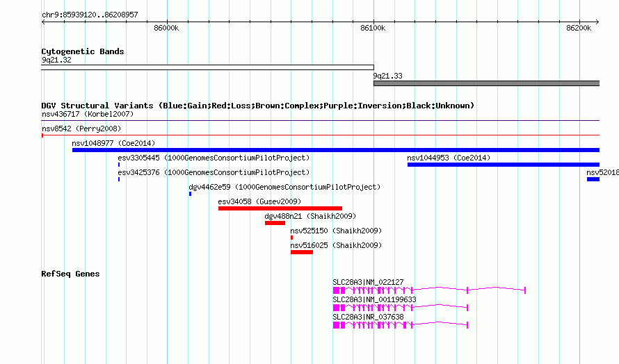Open variant nsv8542 (Perry2008) label
This screenshot has width=619, height=364.
pyautogui.click(x=81, y=129)
